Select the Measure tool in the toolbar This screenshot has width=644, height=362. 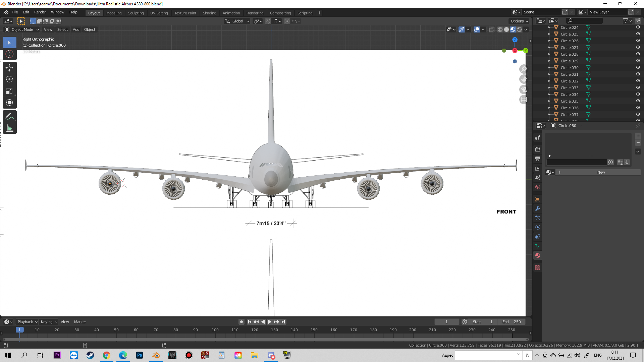pos(10,128)
